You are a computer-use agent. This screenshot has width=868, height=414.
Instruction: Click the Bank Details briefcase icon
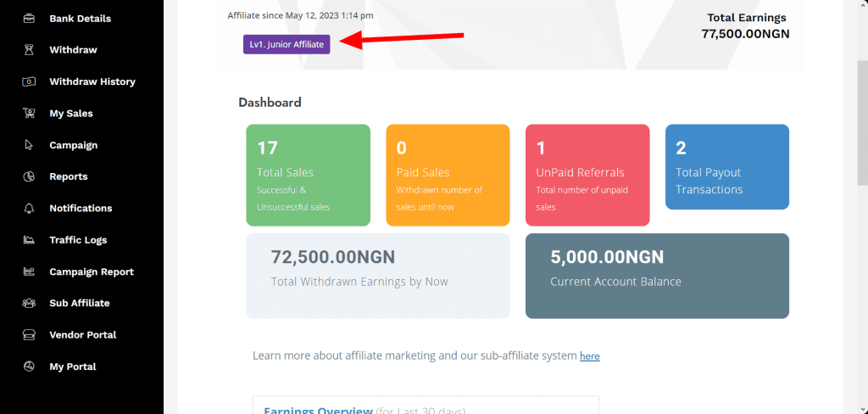pyautogui.click(x=29, y=19)
